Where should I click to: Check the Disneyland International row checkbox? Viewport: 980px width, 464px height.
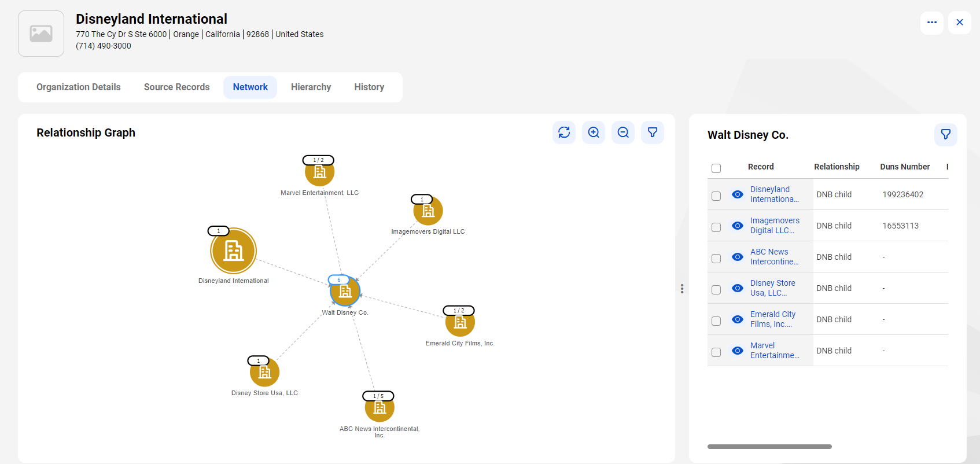coord(716,196)
